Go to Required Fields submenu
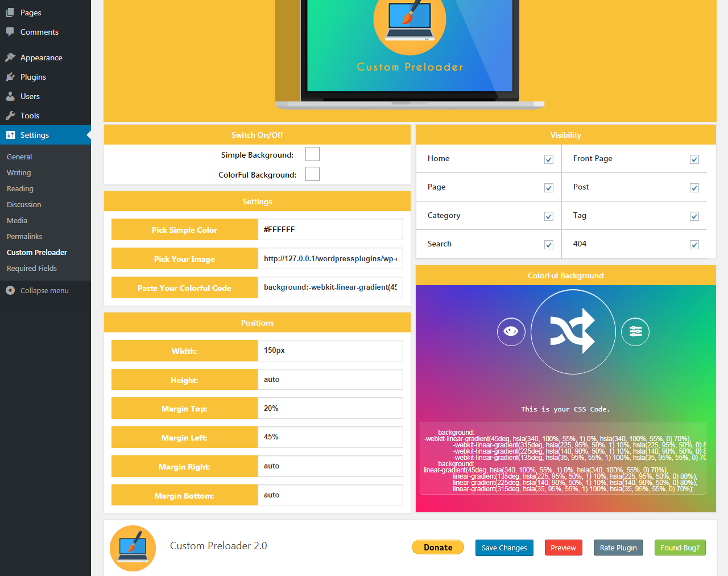This screenshot has width=728, height=576. [x=32, y=268]
